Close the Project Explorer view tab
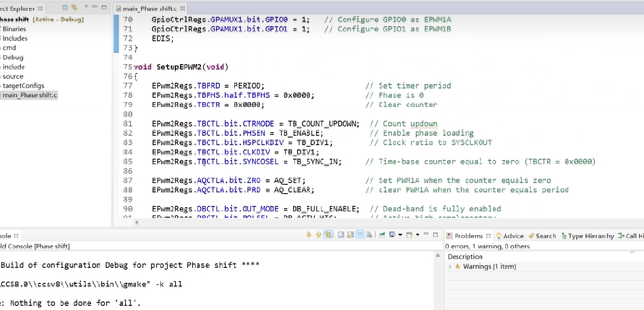644x310 pixels. (x=40, y=8)
